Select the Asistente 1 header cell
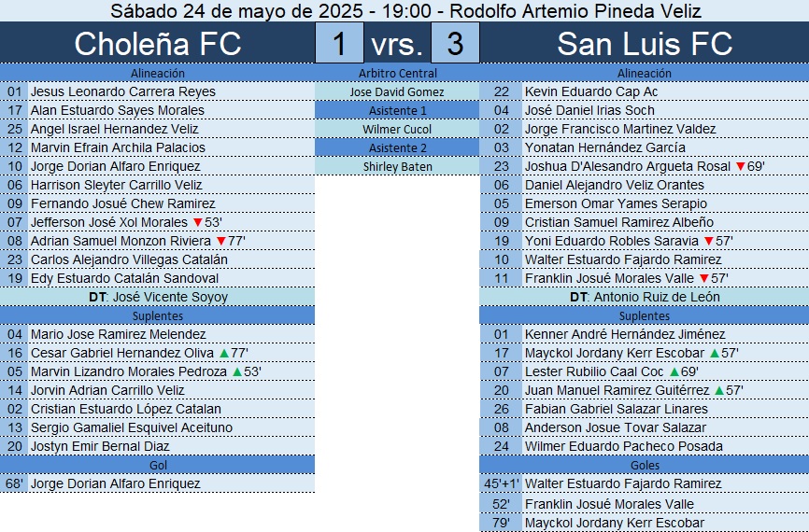 [x=397, y=110]
